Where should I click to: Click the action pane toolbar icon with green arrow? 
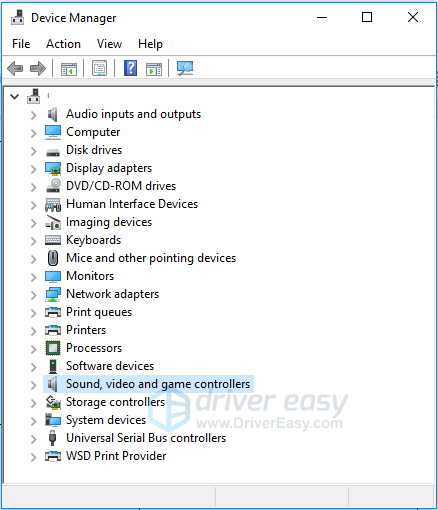154,69
